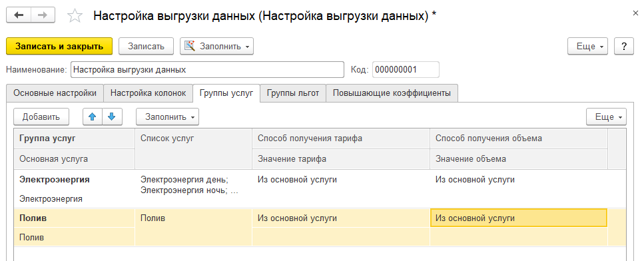This screenshot has width=644, height=261.
Task: Click the magic wand Заполнить toolbar button
Action: click(217, 46)
